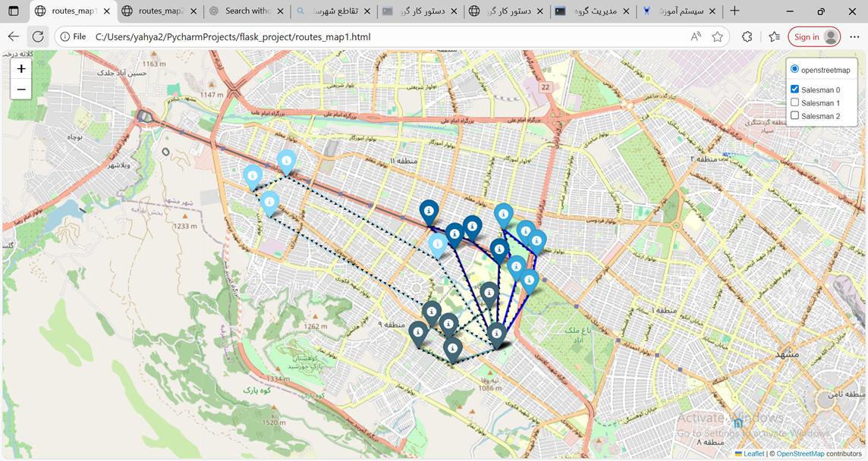Click the map zoom-out minus control
This screenshot has height=461, width=868.
(20, 89)
